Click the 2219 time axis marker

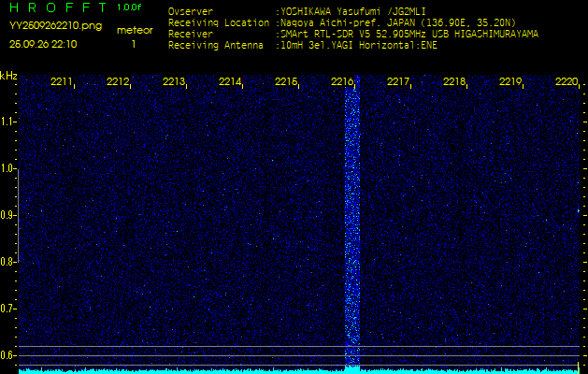click(510, 81)
